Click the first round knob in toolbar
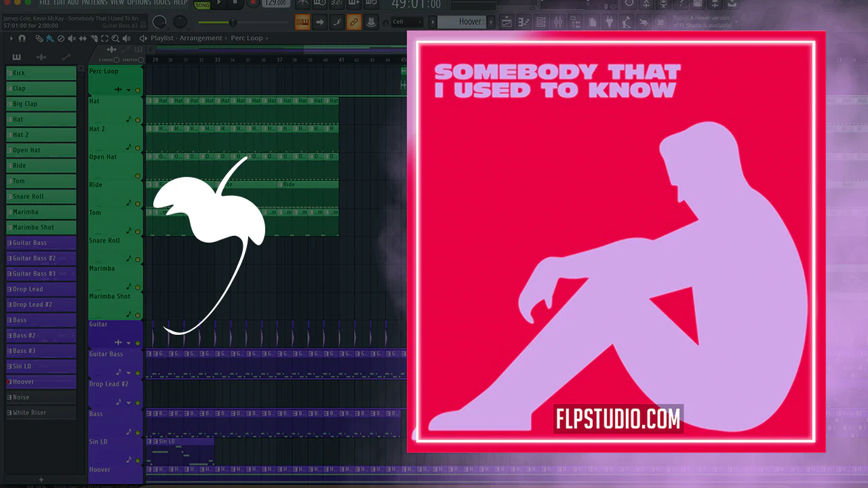Viewport: 868px width, 488px height. [x=160, y=22]
